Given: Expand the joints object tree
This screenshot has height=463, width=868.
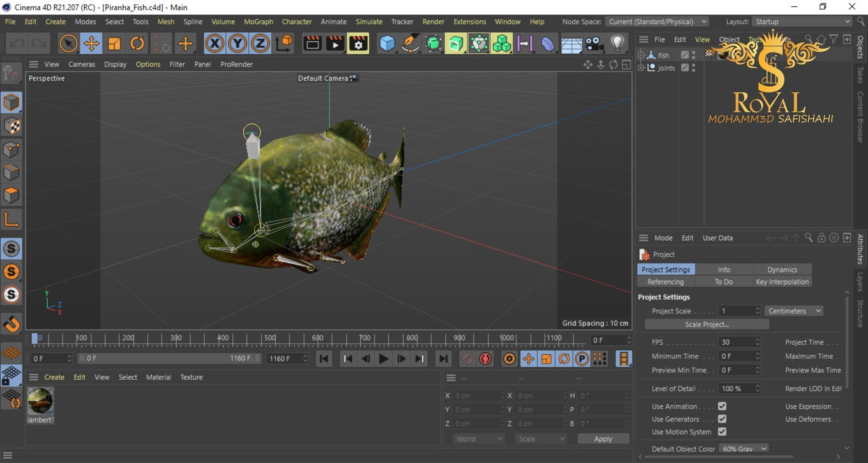Looking at the screenshot, I should click(641, 67).
